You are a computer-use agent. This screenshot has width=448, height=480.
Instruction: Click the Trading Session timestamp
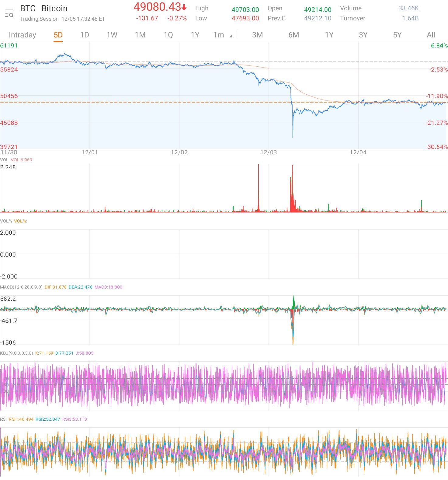click(62, 19)
